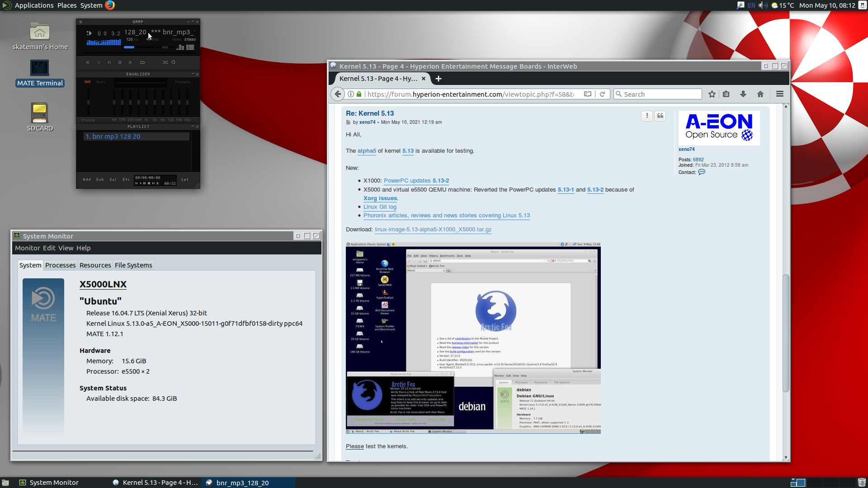Screen dimensions: 868x488
Task: Bookmark this page with the star icon
Action: [x=712, y=94]
